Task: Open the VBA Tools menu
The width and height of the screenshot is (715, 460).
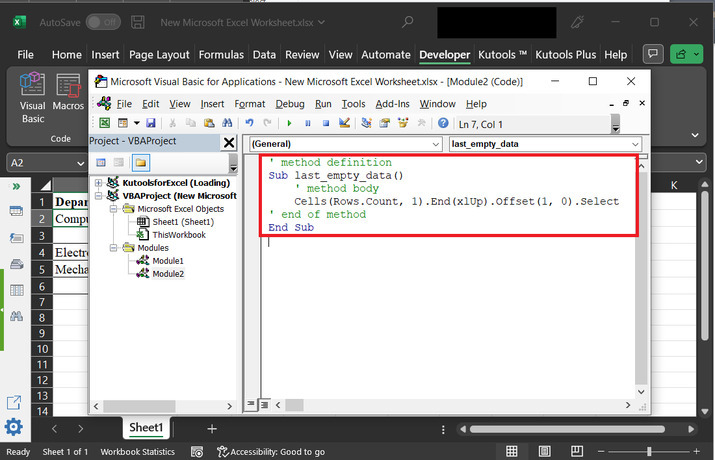Action: [353, 104]
